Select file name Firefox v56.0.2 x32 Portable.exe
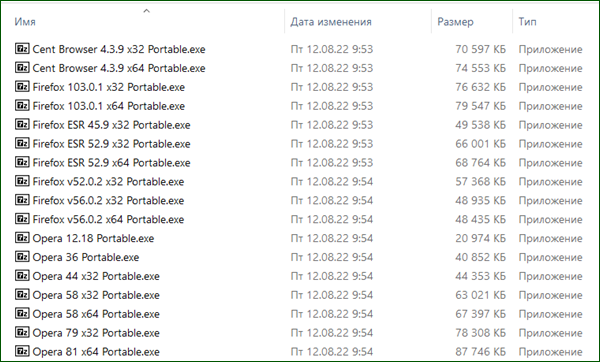Viewport: 600px width, 362px height. (x=108, y=201)
